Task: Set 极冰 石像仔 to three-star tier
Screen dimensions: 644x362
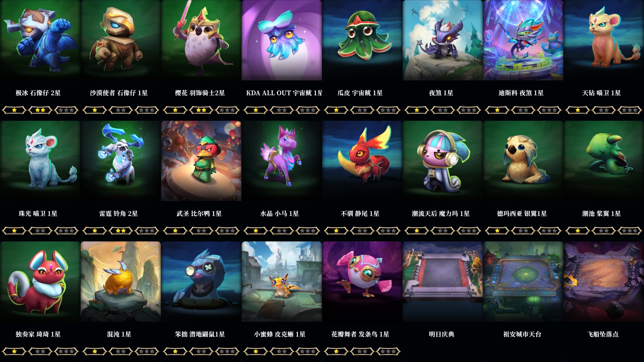Action: (66, 110)
